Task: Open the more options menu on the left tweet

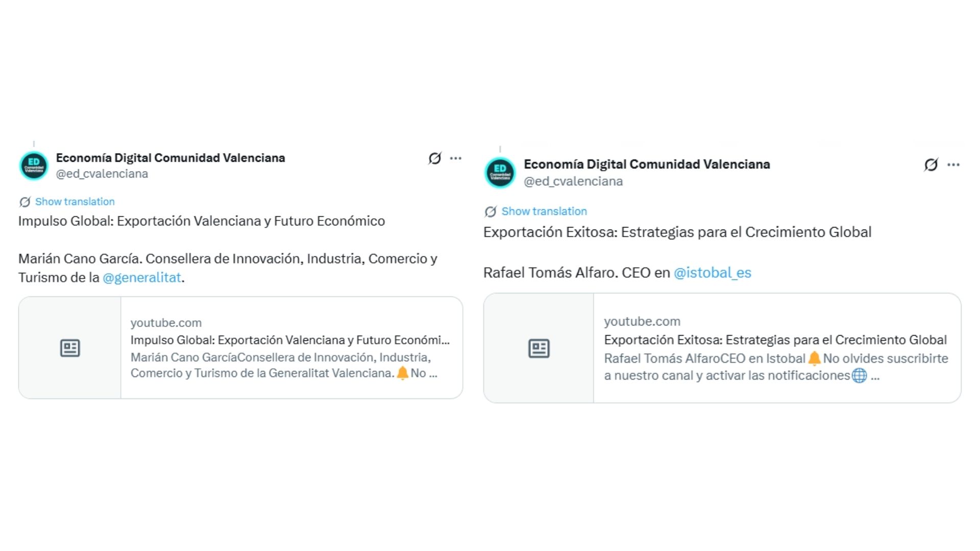Action: pyautogui.click(x=456, y=159)
